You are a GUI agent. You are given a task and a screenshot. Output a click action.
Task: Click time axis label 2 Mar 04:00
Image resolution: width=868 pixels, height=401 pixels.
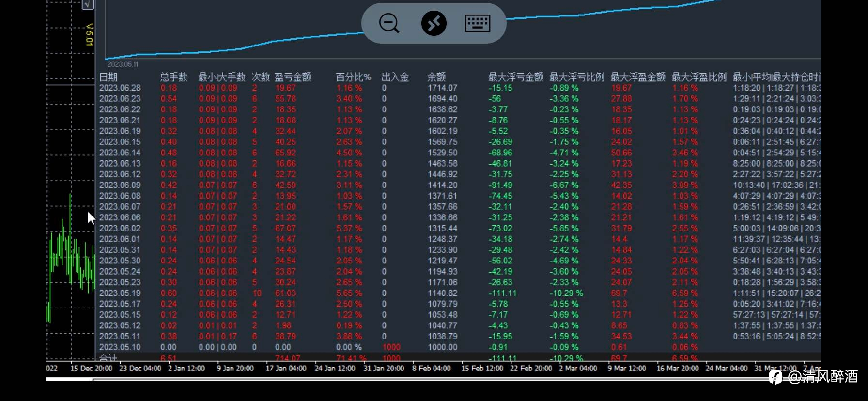[x=578, y=368]
